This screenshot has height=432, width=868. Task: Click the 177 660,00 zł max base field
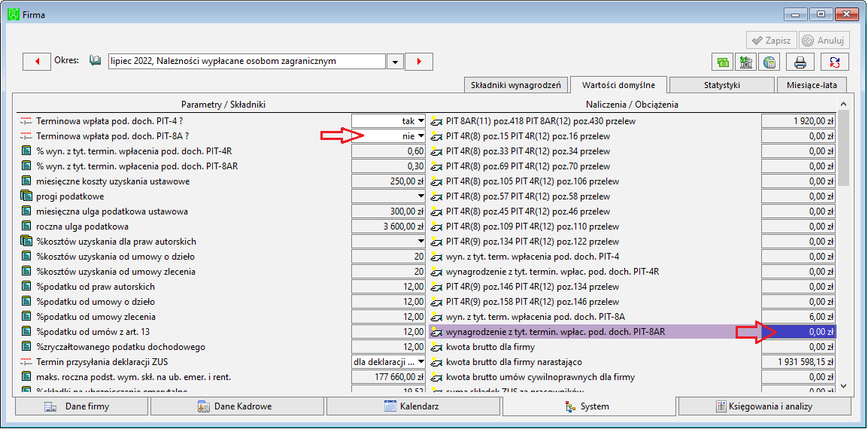point(389,376)
